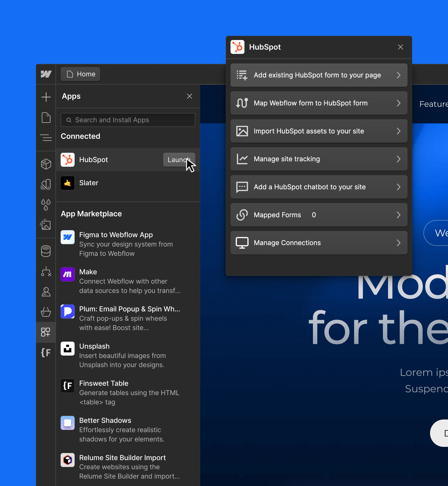
Task: Close the HubSpot dialog
Action: tap(401, 47)
